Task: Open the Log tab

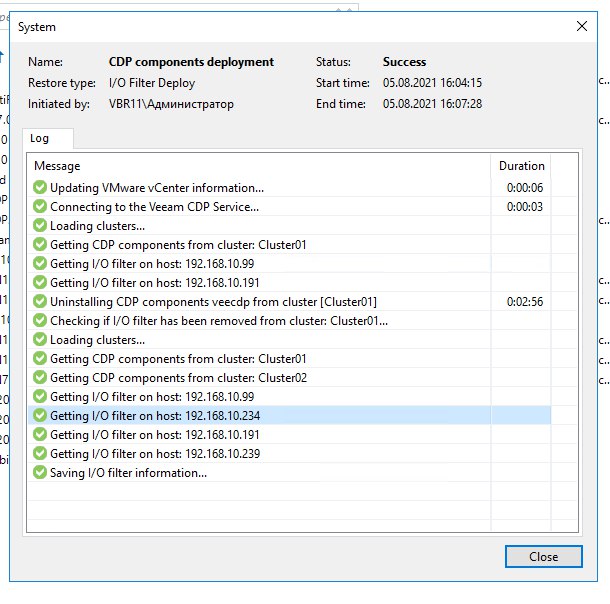Action: point(39,138)
